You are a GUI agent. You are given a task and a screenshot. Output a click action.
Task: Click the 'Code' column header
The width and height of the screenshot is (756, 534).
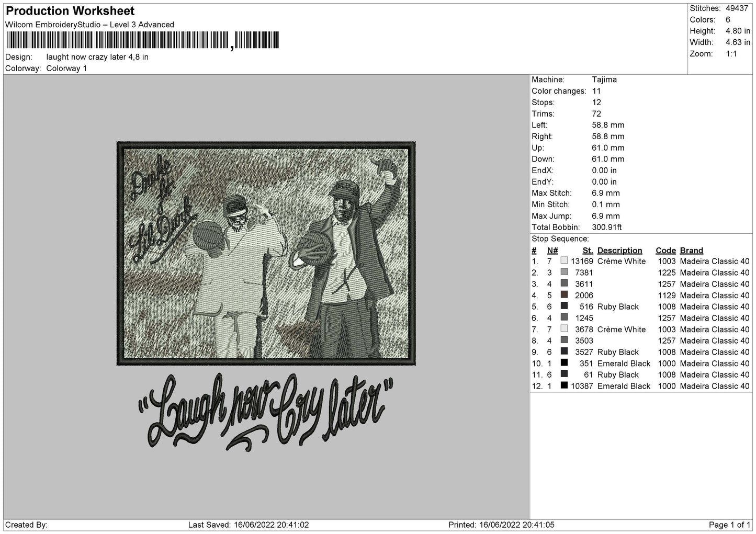pyautogui.click(x=665, y=251)
